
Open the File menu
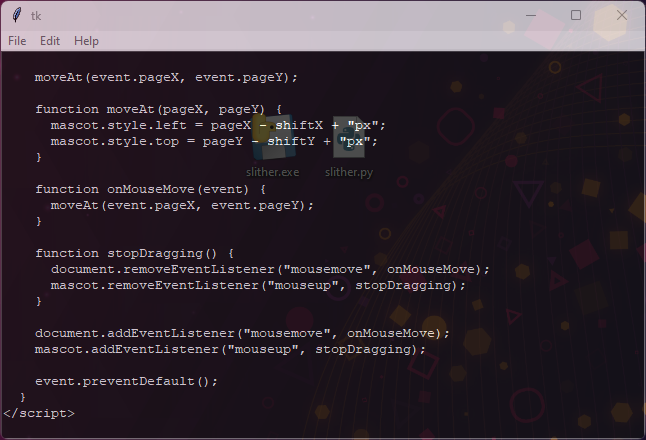coord(17,41)
